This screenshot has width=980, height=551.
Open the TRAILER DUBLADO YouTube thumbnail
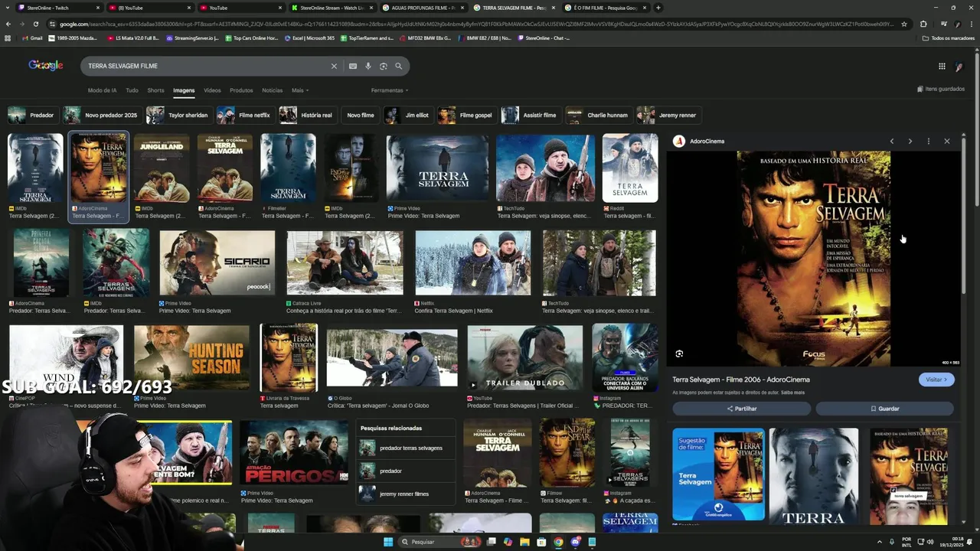point(524,357)
